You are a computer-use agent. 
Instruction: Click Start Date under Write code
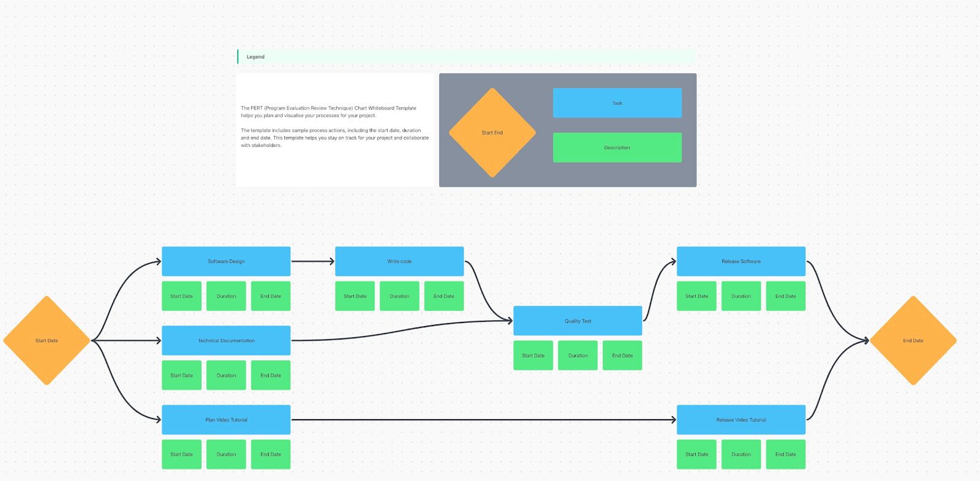(x=355, y=296)
